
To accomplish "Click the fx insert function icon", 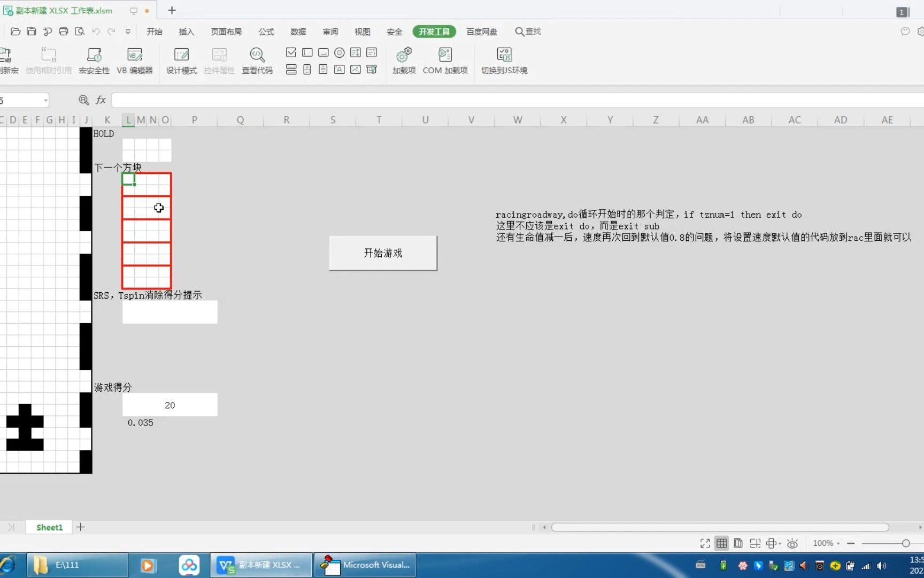I will point(101,100).
